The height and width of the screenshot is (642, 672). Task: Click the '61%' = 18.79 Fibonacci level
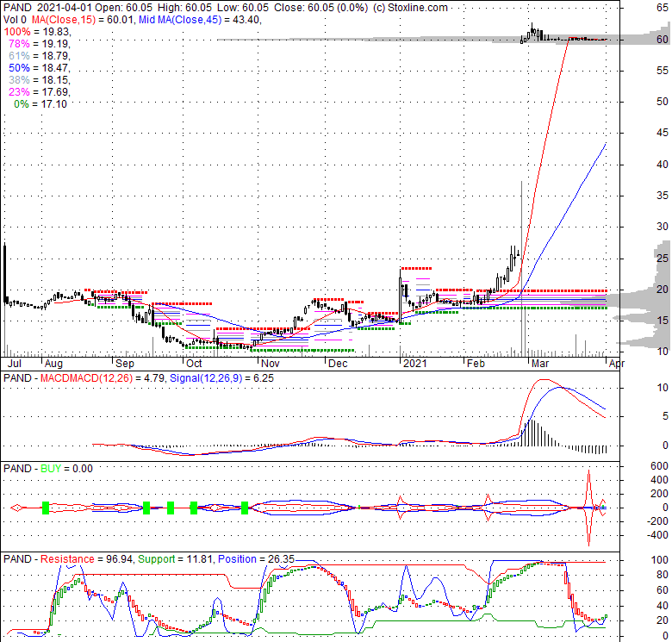click(40, 56)
